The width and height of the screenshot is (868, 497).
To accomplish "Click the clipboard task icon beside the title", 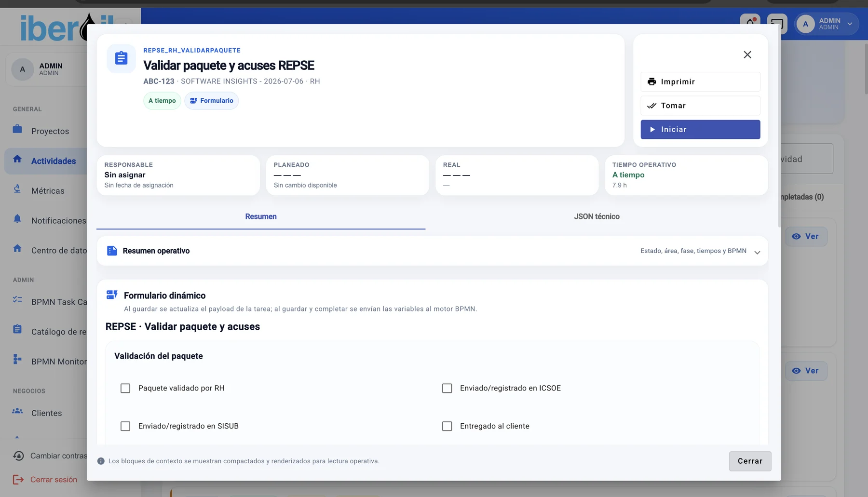I will [121, 58].
